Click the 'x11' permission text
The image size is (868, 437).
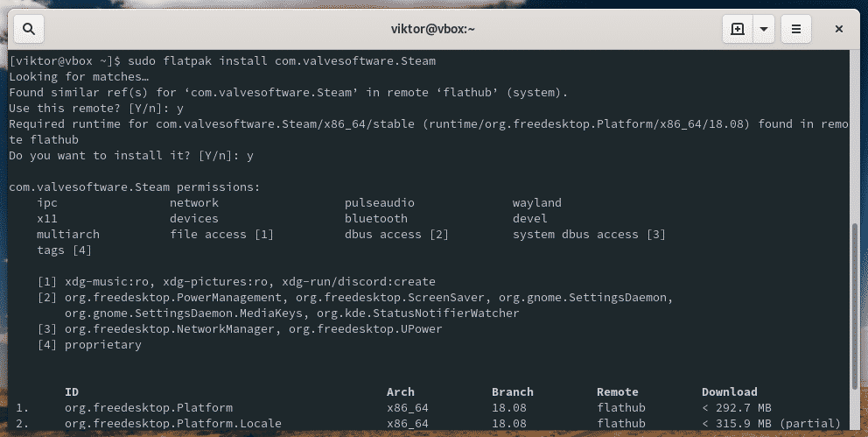coord(47,218)
